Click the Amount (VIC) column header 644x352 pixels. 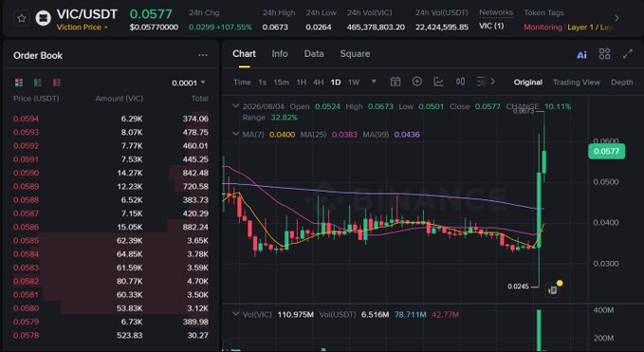120,99
